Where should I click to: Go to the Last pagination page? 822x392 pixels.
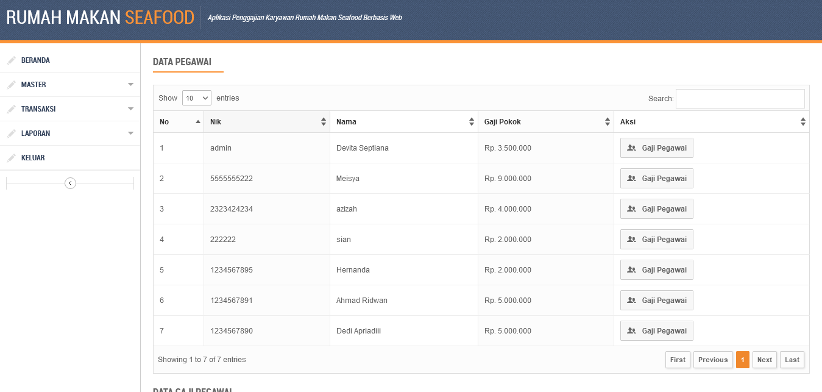tap(792, 360)
